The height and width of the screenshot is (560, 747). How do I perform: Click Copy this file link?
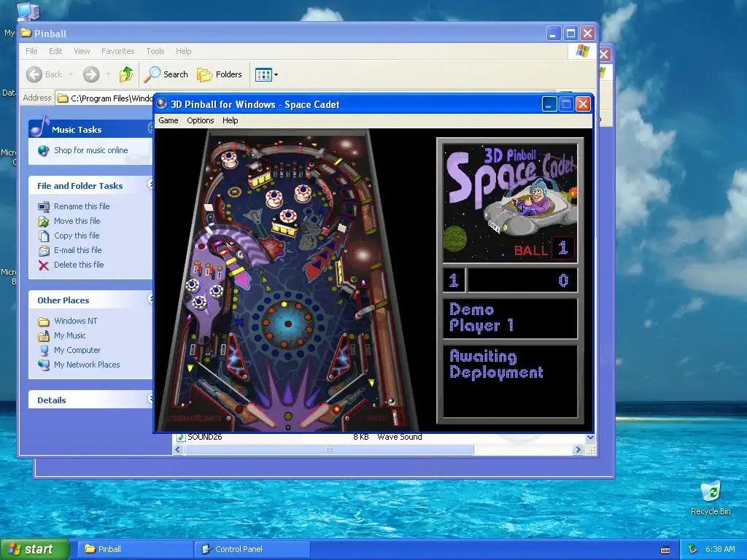coord(76,236)
